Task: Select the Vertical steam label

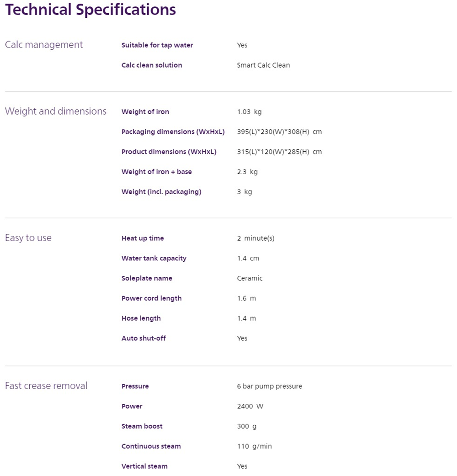Action: pyautogui.click(x=144, y=466)
